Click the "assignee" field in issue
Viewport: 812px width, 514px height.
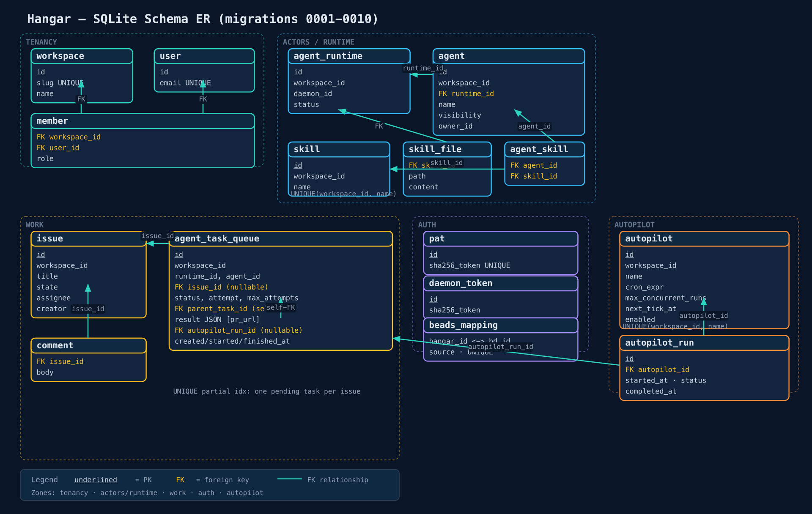(54, 298)
